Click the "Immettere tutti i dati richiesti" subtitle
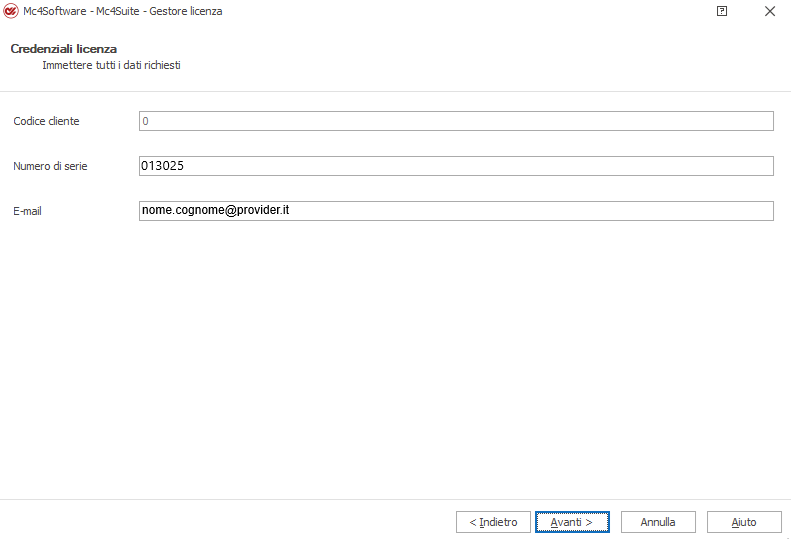Viewport: 791px width, 539px height. pos(111,65)
